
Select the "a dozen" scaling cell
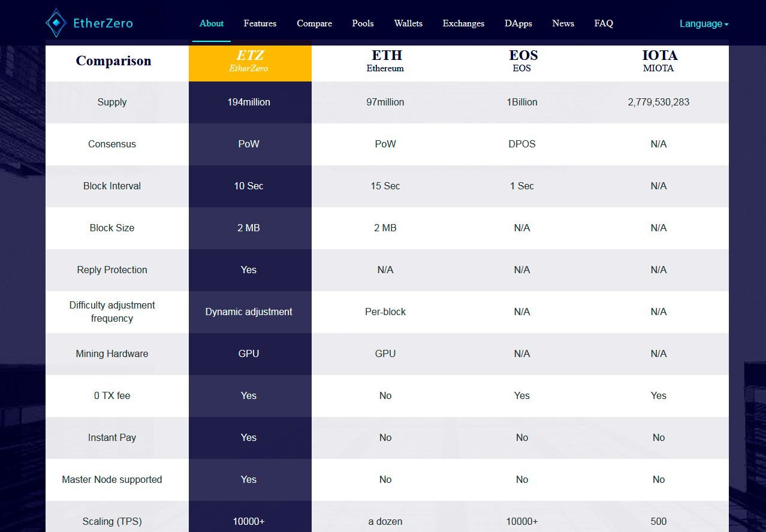pos(385,522)
